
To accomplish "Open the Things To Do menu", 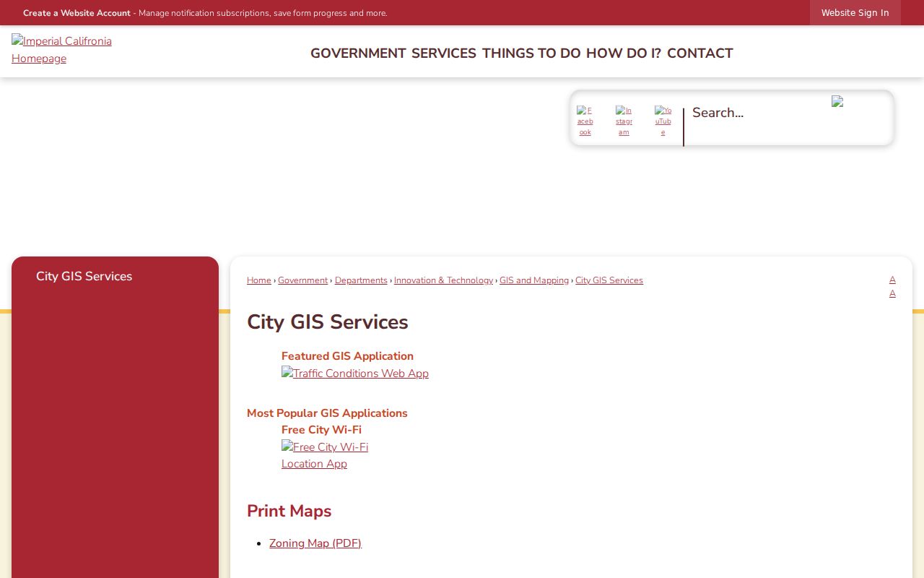I will 531,53.
